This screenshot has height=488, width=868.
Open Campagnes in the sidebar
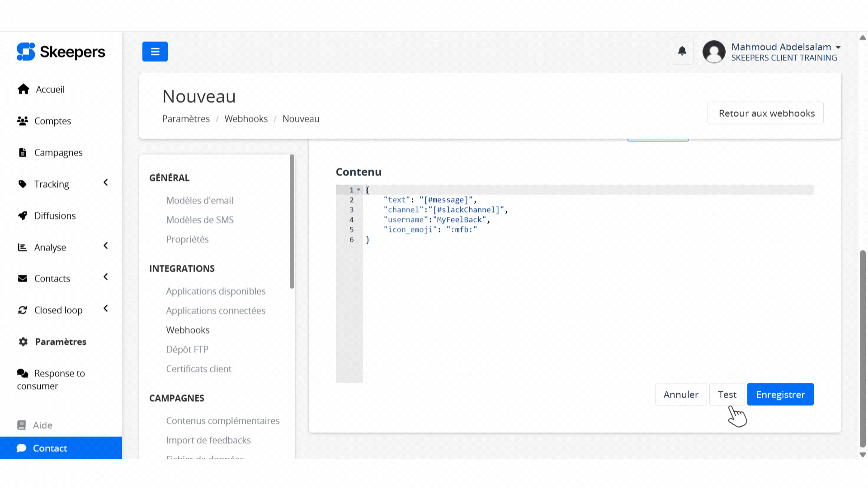58,153
